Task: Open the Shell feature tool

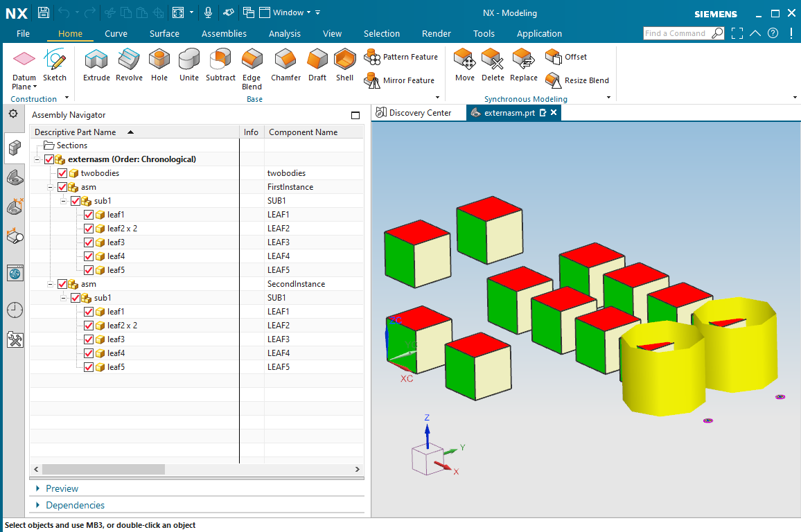Action: (344, 65)
